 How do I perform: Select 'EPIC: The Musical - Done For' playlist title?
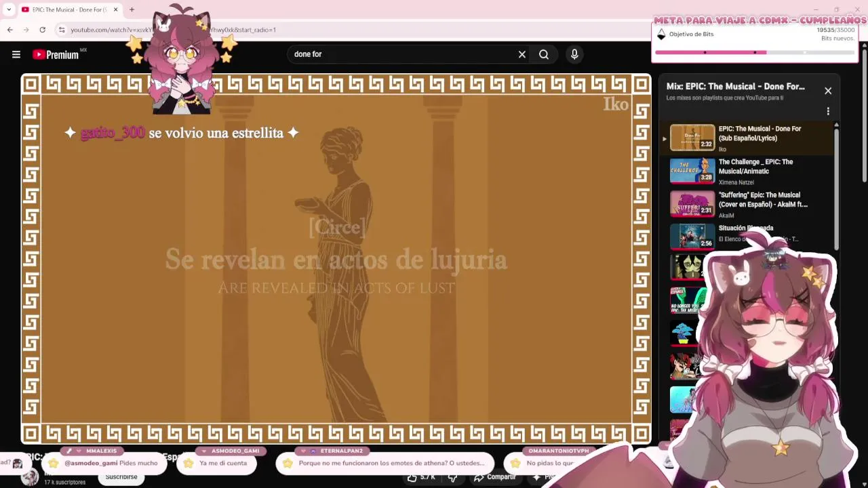(x=759, y=134)
